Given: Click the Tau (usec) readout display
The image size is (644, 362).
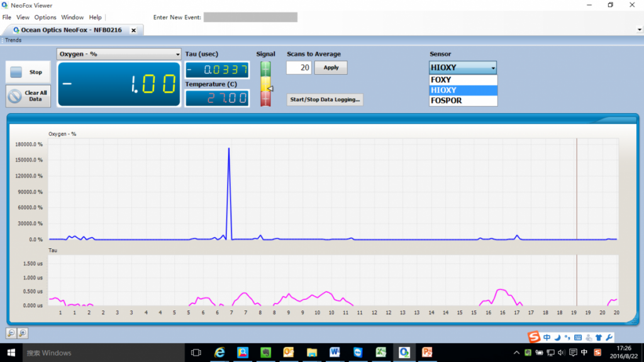Looking at the screenshot, I should tap(217, 70).
